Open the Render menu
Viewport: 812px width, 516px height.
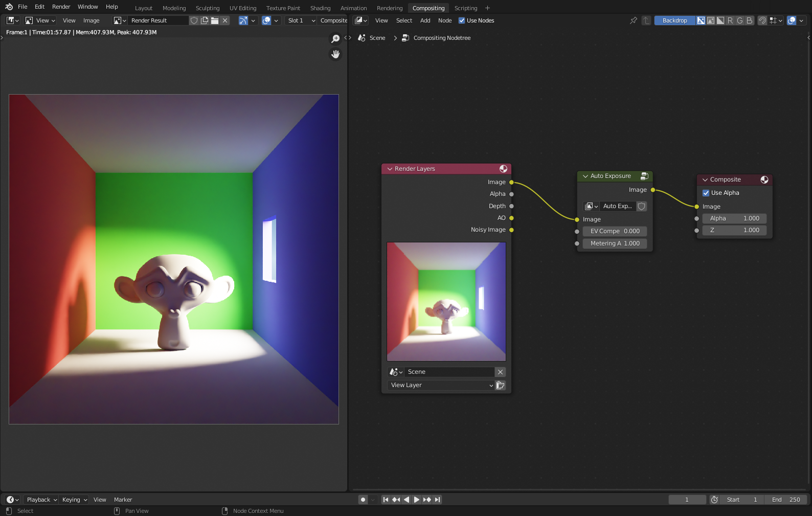click(61, 7)
